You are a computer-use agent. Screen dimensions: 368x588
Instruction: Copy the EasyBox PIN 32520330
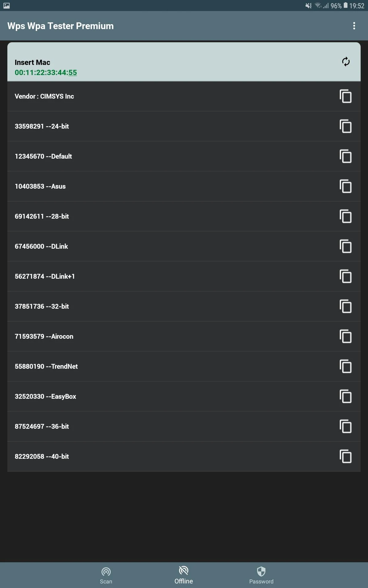(x=346, y=397)
